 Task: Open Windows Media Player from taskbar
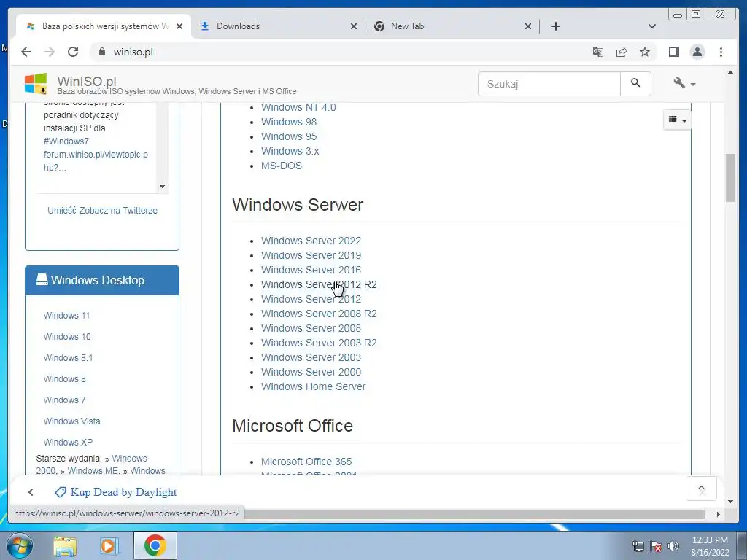point(109,545)
